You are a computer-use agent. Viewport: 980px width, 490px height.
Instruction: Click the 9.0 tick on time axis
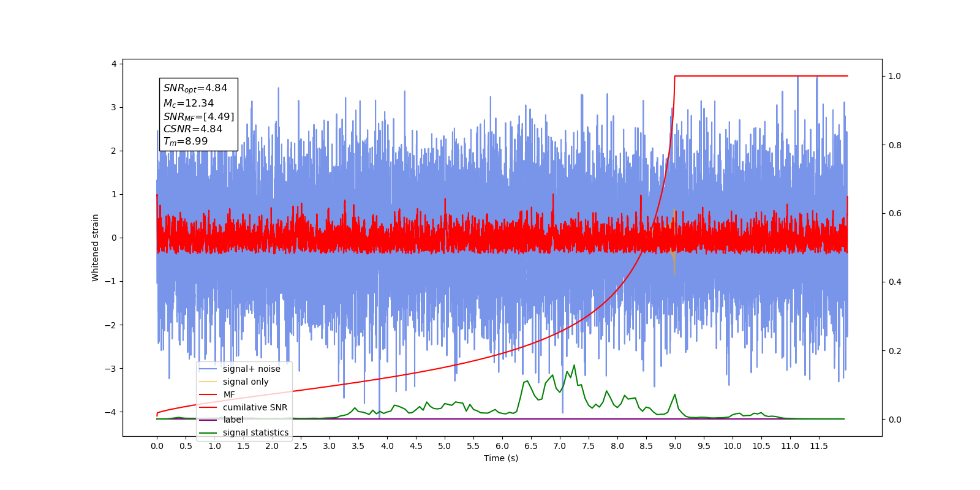click(675, 446)
